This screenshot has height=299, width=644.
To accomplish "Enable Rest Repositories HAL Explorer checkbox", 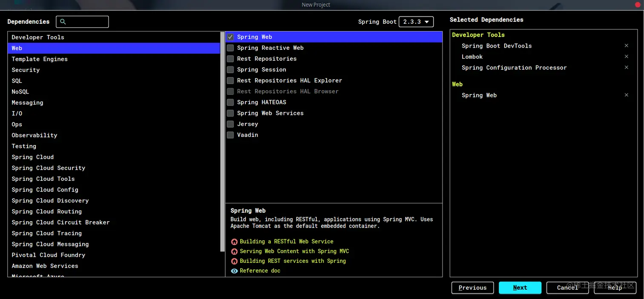I will [230, 80].
